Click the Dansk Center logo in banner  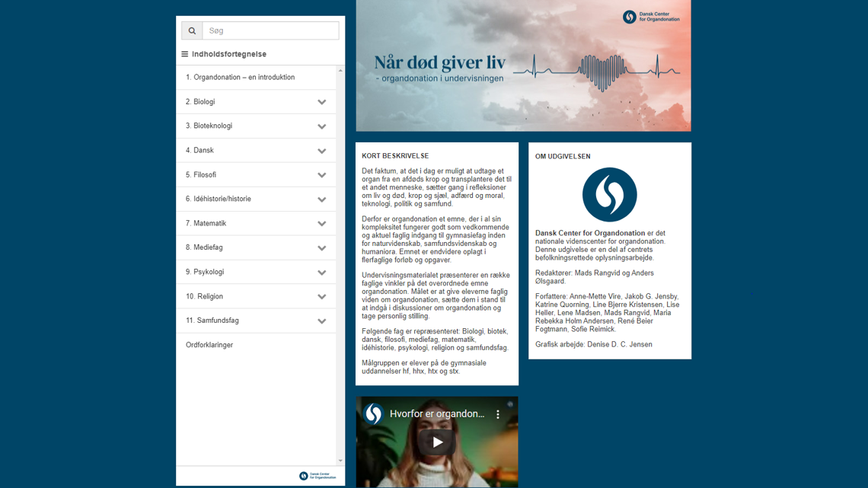(651, 17)
